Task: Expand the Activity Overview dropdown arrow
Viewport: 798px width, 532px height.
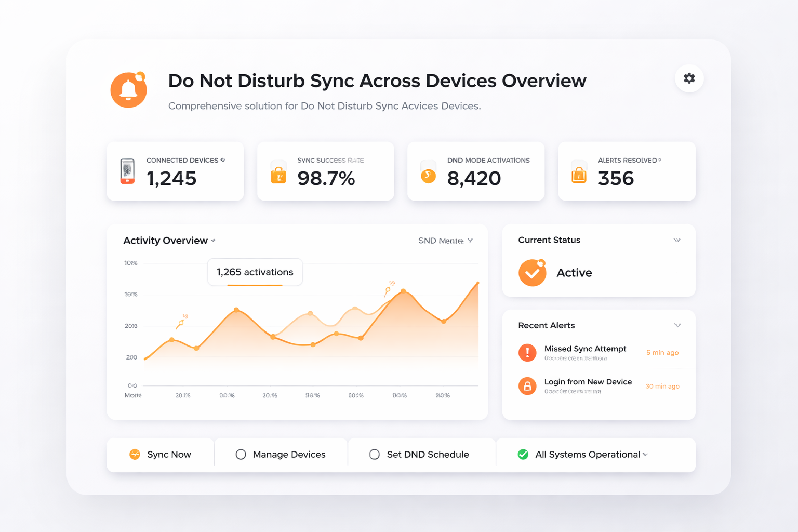Action: coord(214,241)
